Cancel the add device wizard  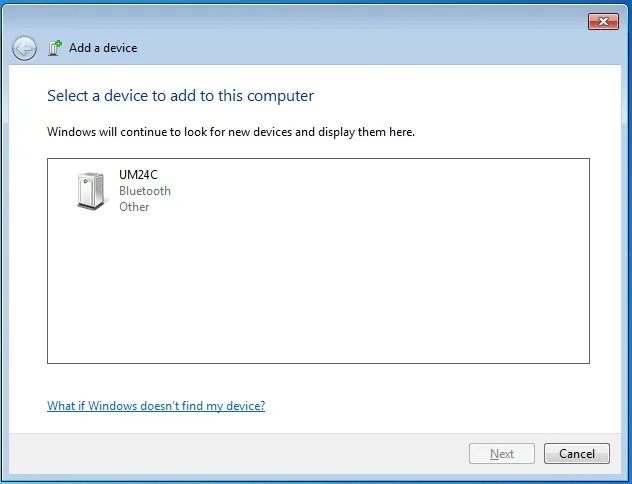coord(577,454)
